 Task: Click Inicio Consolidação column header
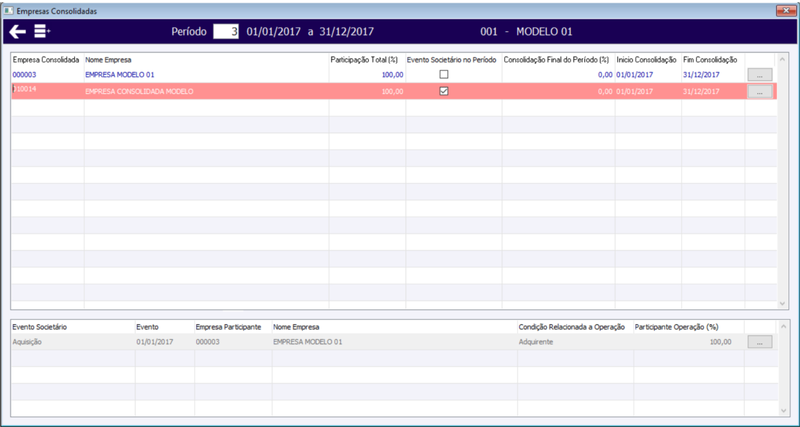[646, 60]
